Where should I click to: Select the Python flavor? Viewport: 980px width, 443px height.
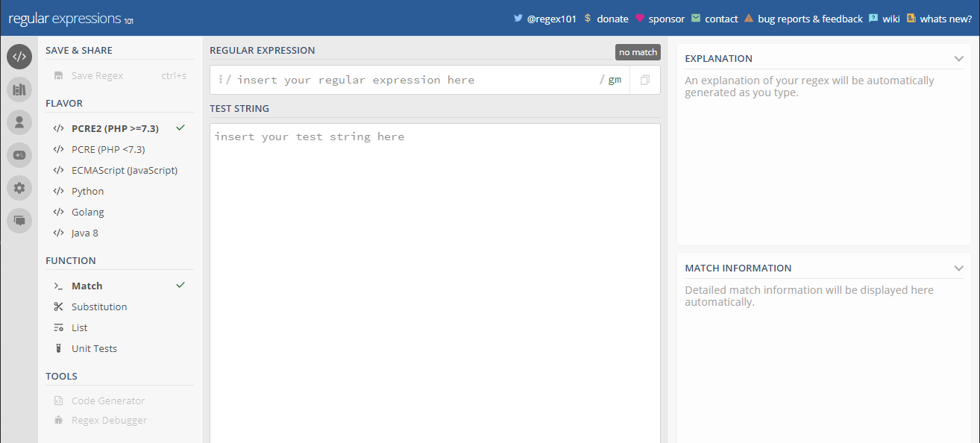(x=89, y=191)
